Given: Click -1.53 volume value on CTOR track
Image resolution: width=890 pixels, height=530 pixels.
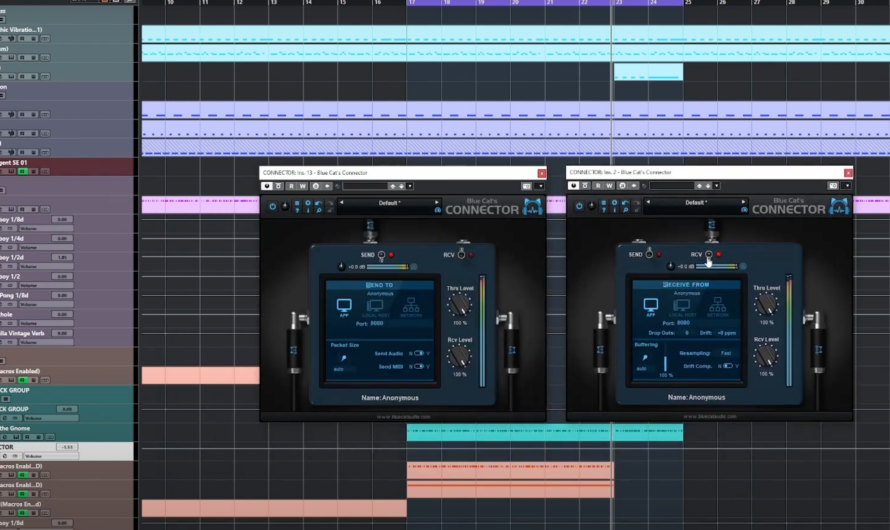Looking at the screenshot, I should pos(67,447).
